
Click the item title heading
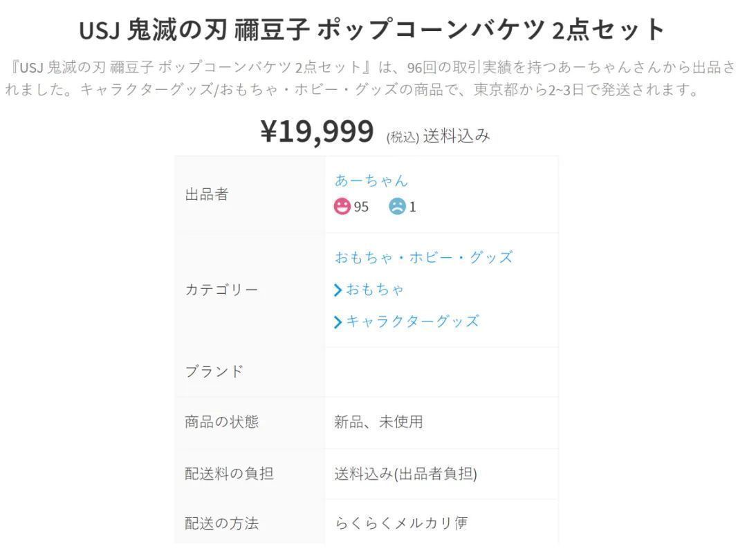click(373, 30)
